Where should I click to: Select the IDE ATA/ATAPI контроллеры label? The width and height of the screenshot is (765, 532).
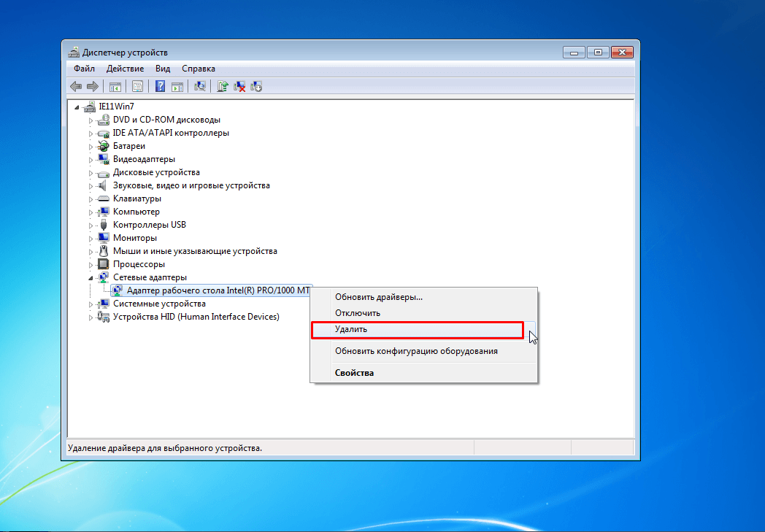(171, 133)
